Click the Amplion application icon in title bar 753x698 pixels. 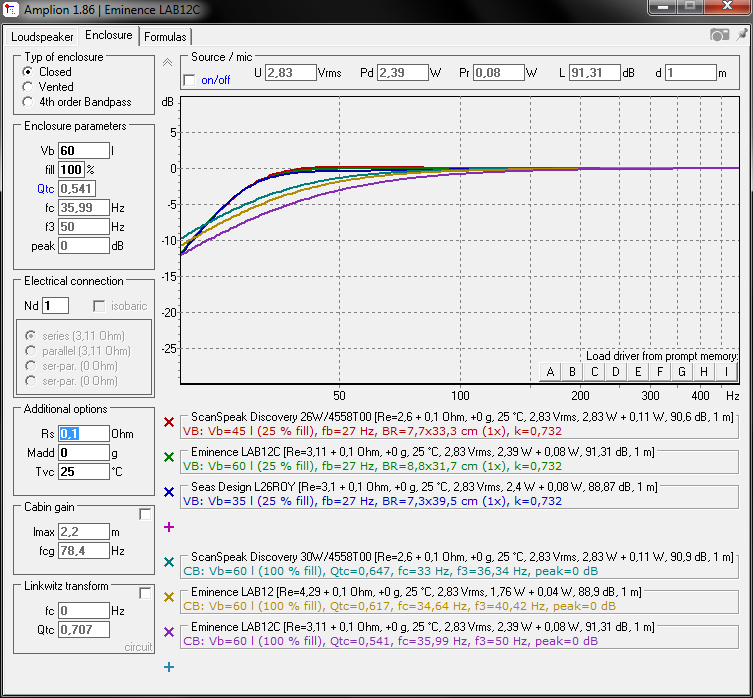[11, 9]
